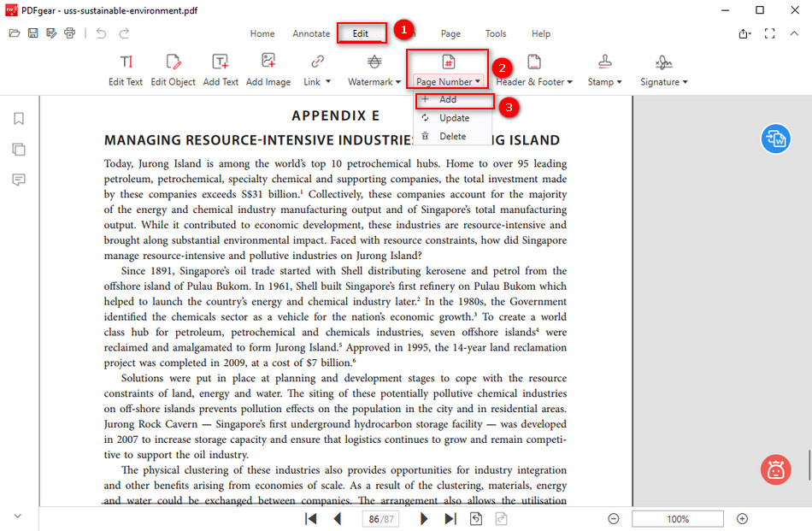The width and height of the screenshot is (812, 531).
Task: Zoom out using the minus control
Action: (614, 518)
